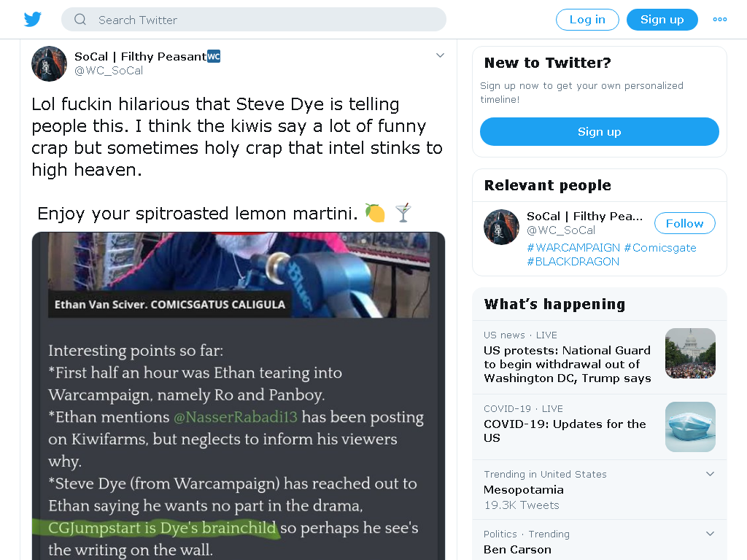Click the large Sign up button in the sidebar
The height and width of the screenshot is (560, 747).
pyautogui.click(x=600, y=131)
